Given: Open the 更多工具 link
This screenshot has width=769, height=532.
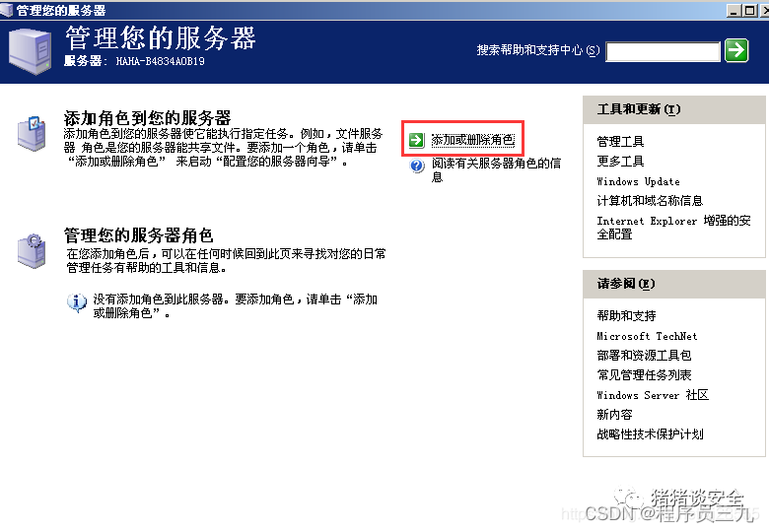Looking at the screenshot, I should 620,162.
